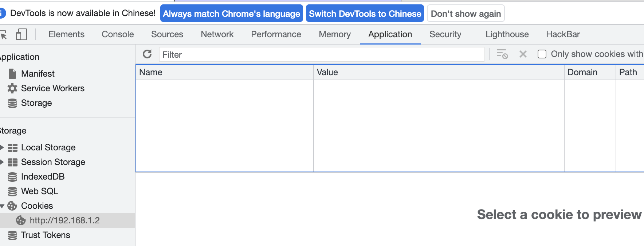Click Don't show again button
This screenshot has height=246, width=644.
coord(466,14)
